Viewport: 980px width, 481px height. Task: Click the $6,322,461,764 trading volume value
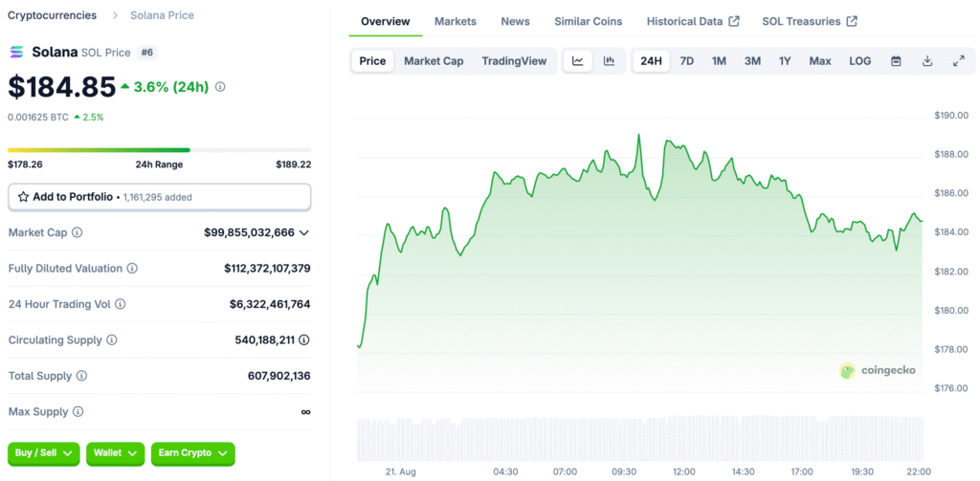pyautogui.click(x=270, y=304)
